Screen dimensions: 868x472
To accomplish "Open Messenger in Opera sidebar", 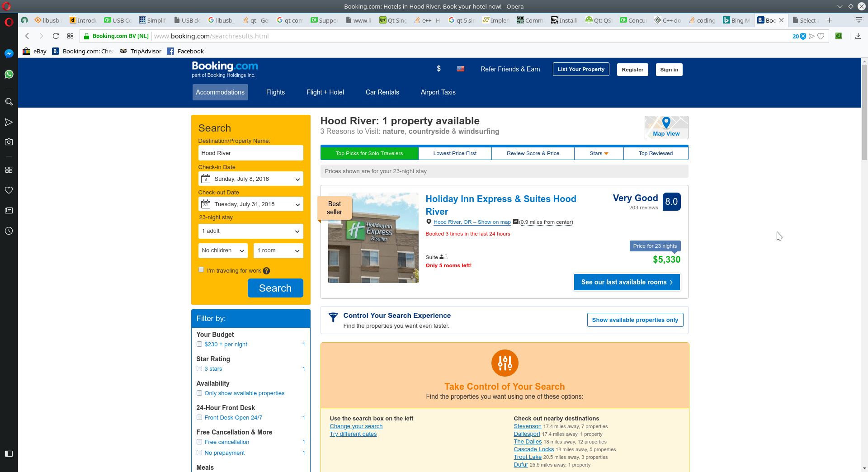I will point(9,54).
